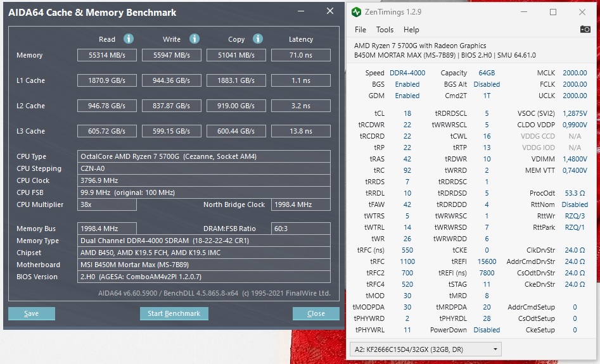Click the tRC value 92

coord(407,170)
